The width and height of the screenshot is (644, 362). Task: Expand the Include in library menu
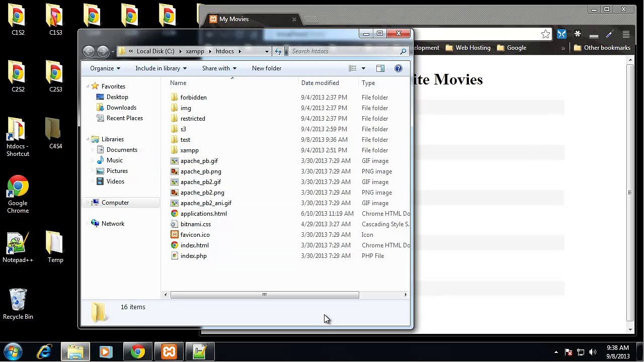point(160,68)
